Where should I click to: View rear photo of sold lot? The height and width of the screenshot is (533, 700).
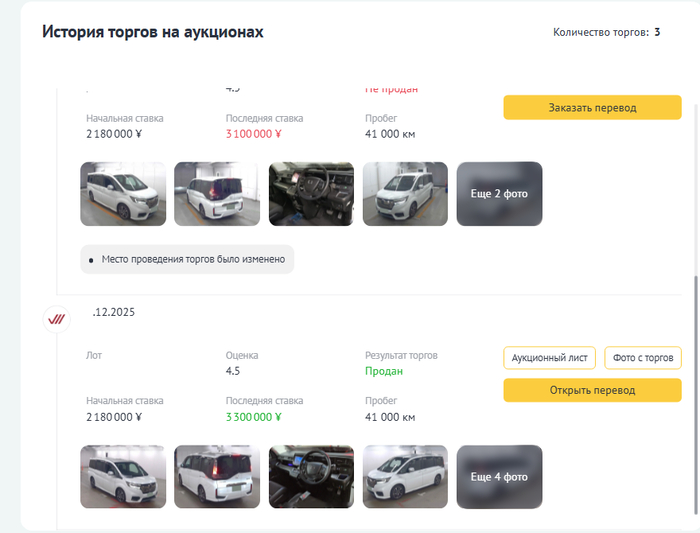[x=217, y=476]
